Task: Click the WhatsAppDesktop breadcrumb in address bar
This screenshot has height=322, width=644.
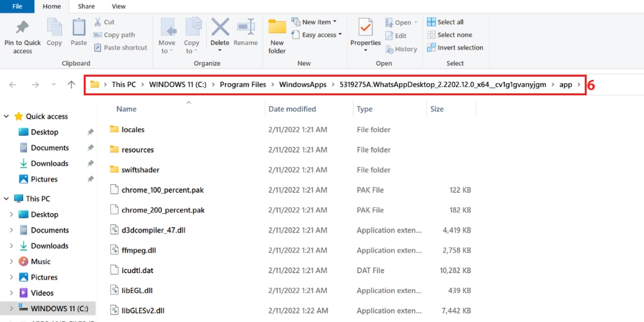Action: [443, 84]
